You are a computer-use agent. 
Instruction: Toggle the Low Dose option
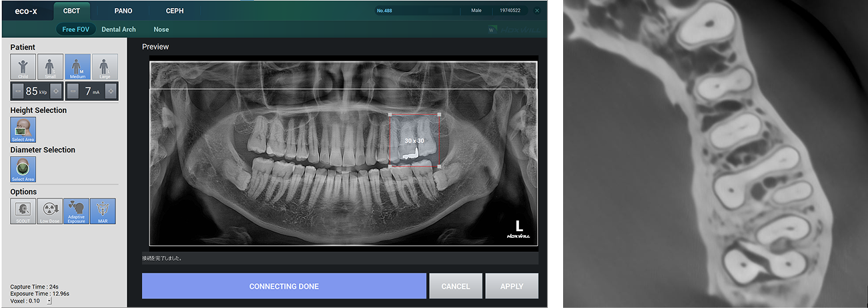[50, 211]
